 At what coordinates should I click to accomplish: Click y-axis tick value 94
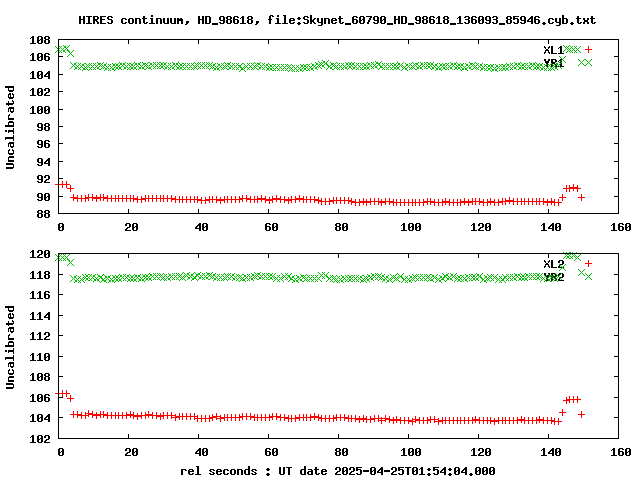coord(44,162)
